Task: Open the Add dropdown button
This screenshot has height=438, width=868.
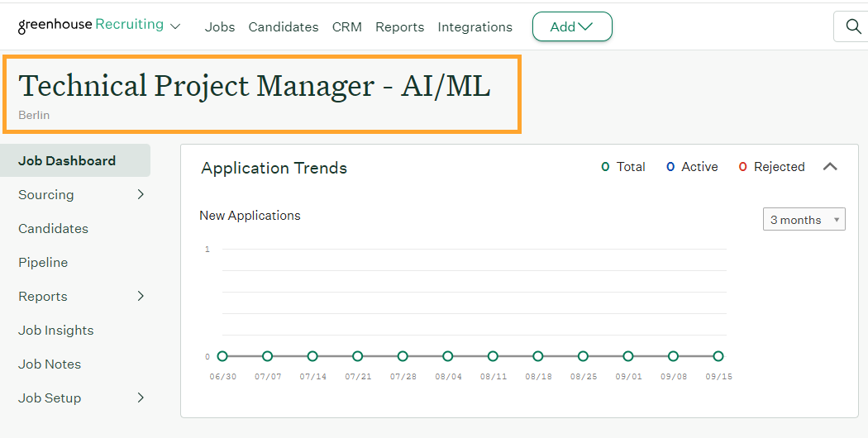Action: point(572,26)
